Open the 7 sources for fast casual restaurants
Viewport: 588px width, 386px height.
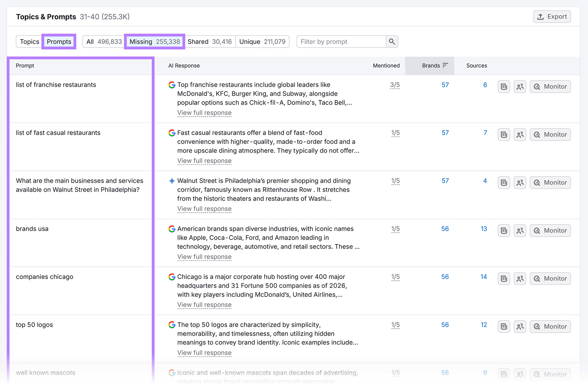coord(485,133)
